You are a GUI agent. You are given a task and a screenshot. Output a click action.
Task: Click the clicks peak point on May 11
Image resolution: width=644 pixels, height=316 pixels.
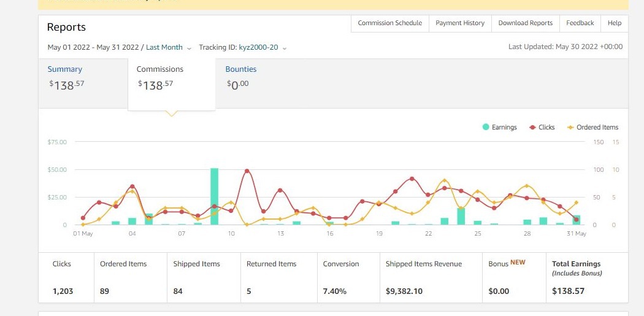247,171
